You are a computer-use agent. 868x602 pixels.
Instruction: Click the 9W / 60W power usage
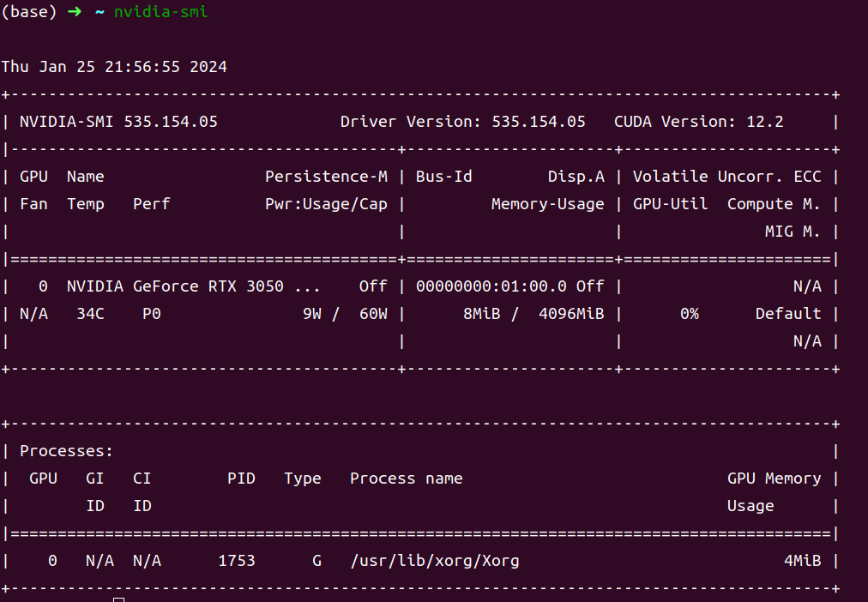tap(345, 314)
